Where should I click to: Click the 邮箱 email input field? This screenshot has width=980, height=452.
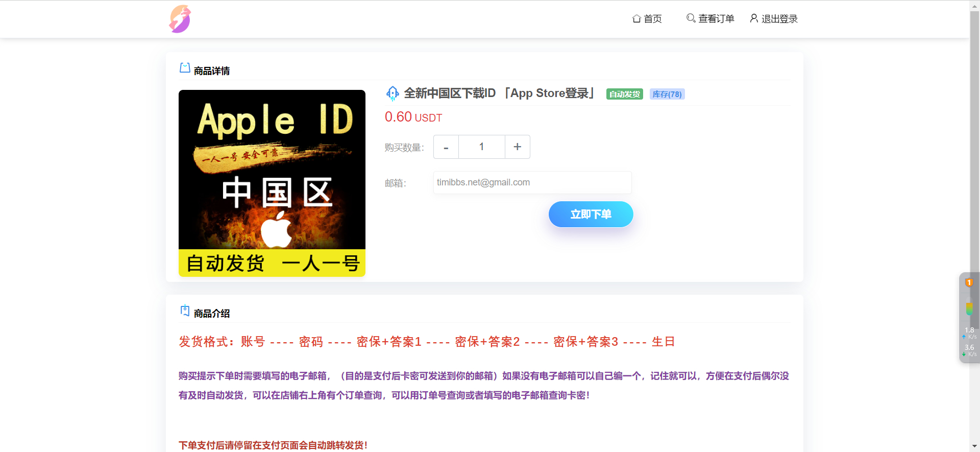pos(532,182)
